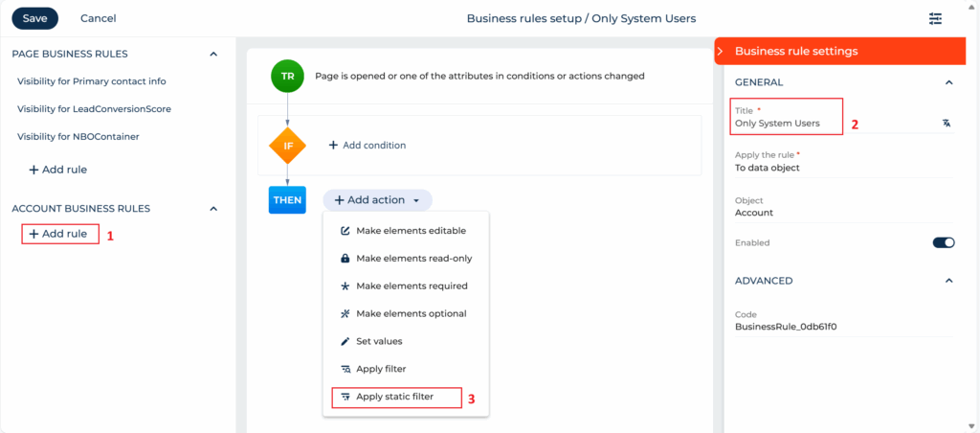Toggle the Enabled switch off
The height and width of the screenshot is (433, 980).
click(x=943, y=243)
